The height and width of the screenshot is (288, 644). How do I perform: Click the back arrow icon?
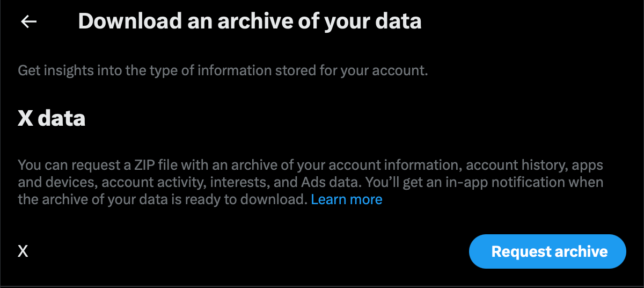tap(28, 21)
